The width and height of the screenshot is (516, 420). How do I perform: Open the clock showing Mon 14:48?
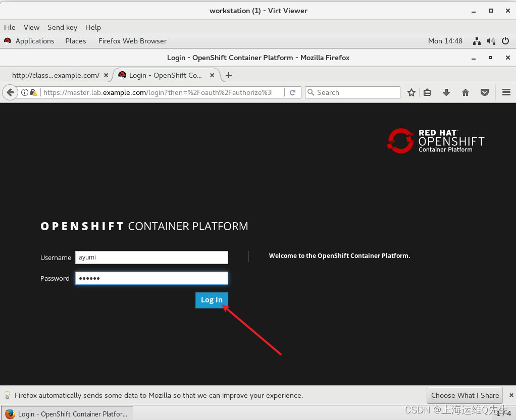(445, 41)
